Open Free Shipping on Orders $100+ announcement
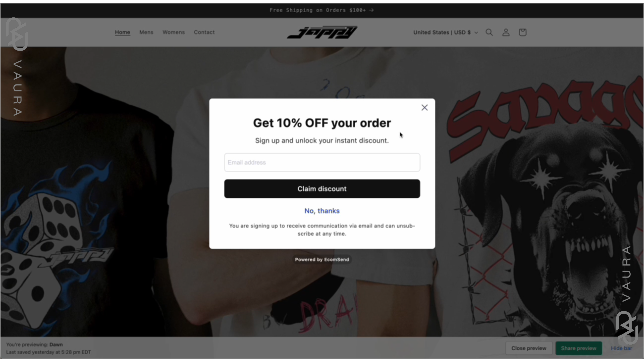644x362 pixels. pos(322,10)
